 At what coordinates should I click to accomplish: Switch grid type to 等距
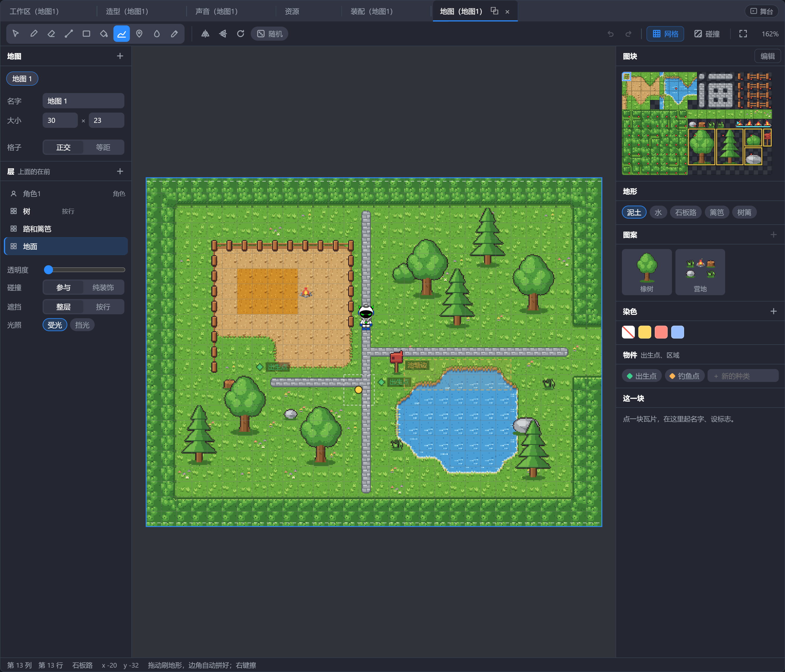[103, 147]
